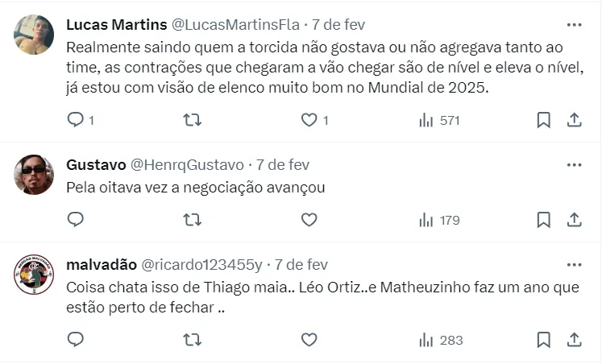Reply to Lucas Martins' tweet
This screenshot has width=602, height=364.
tap(76, 120)
